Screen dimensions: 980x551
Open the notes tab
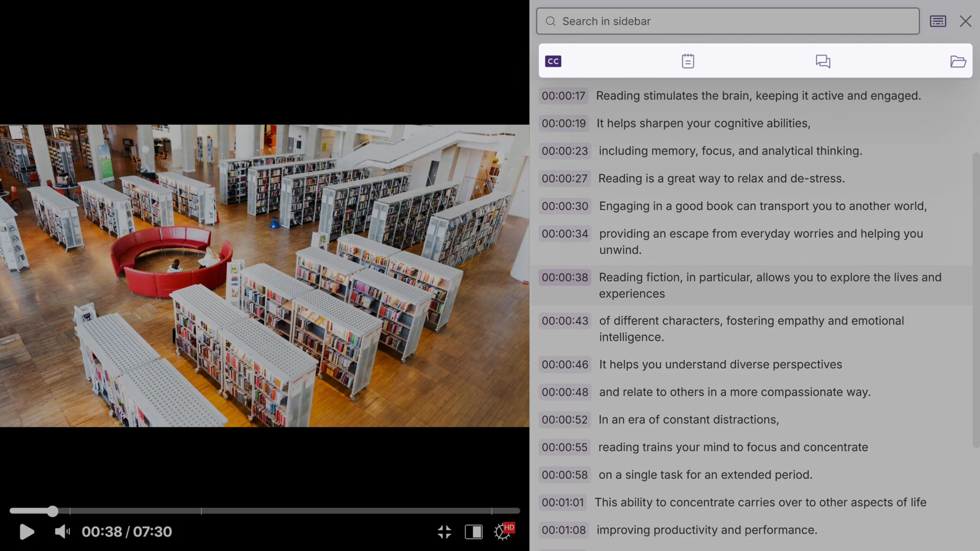point(688,61)
